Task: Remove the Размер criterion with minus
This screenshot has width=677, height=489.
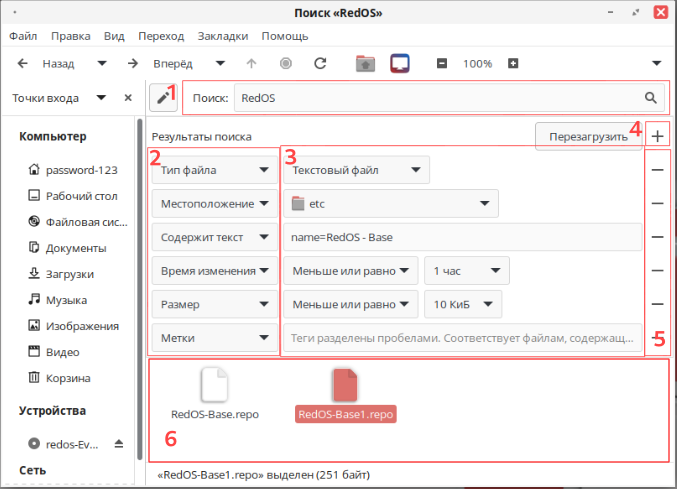Action: 658,305
